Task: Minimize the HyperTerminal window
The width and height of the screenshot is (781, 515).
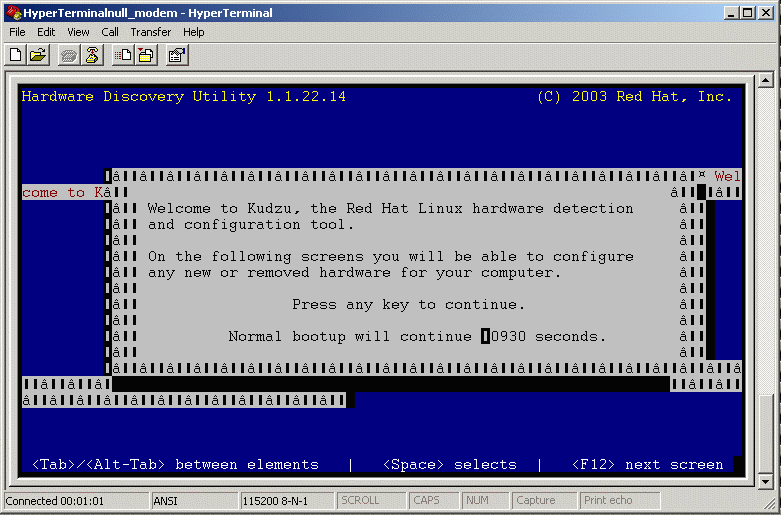Action: (731, 13)
